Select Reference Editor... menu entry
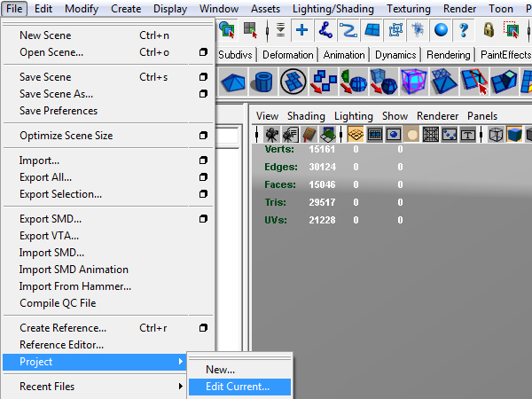Image resolution: width=532 pixels, height=399 pixels. [x=62, y=345]
